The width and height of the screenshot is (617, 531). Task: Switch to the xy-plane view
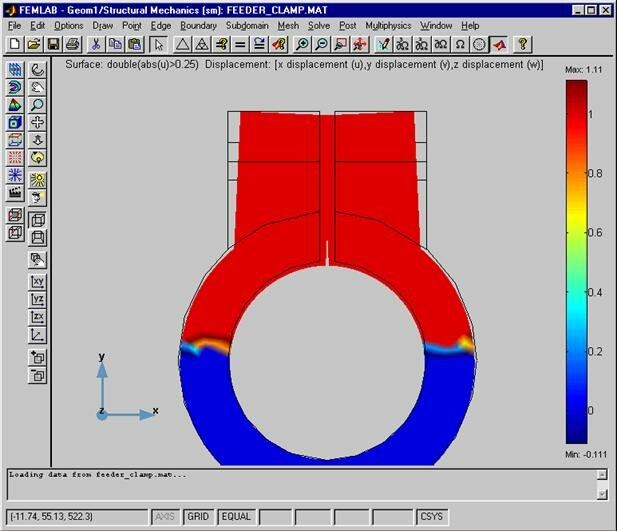point(38,282)
